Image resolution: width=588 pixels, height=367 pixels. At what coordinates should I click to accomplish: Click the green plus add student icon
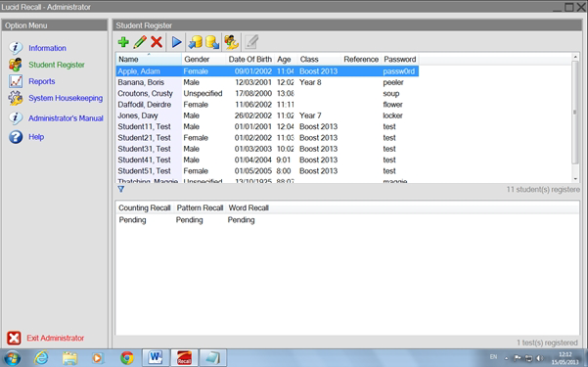click(x=123, y=42)
